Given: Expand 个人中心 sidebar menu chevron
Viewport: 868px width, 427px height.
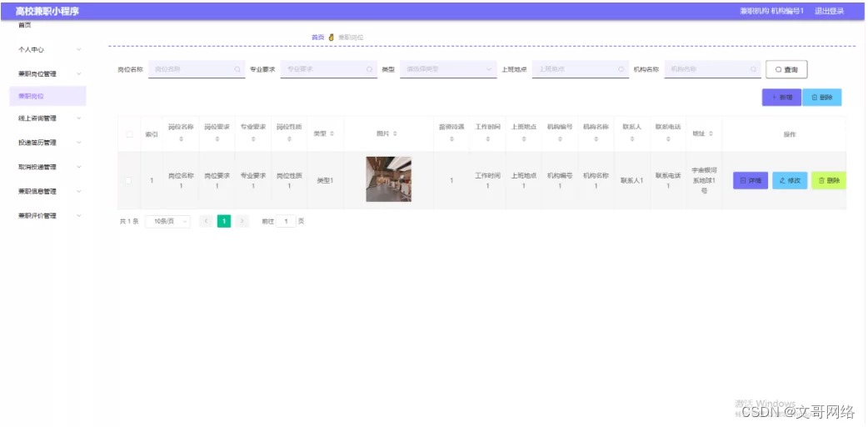Looking at the screenshot, I should [x=78, y=49].
